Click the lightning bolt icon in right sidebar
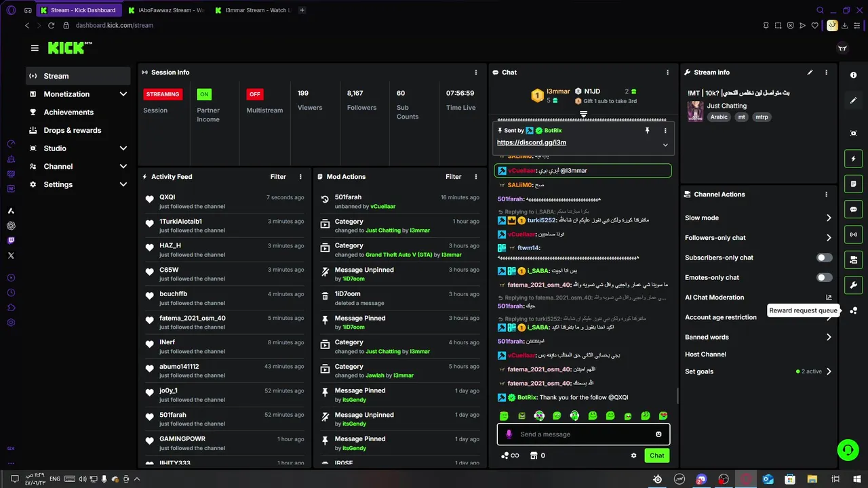 [853, 159]
